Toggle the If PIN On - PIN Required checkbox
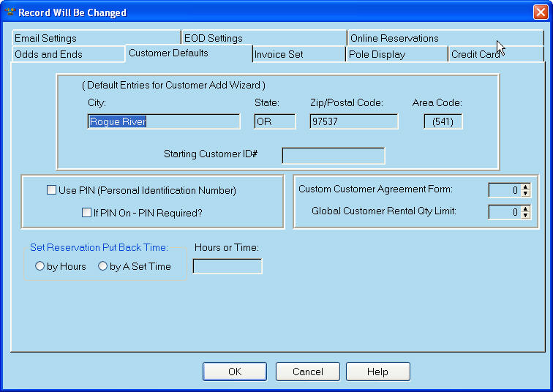Image resolution: width=553 pixels, height=392 pixels. click(x=86, y=213)
